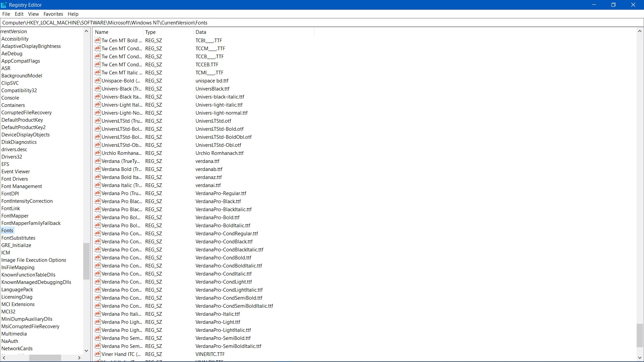
Task: Click the tree pane horizontal scrollbar thumb
Action: [x=45, y=358]
